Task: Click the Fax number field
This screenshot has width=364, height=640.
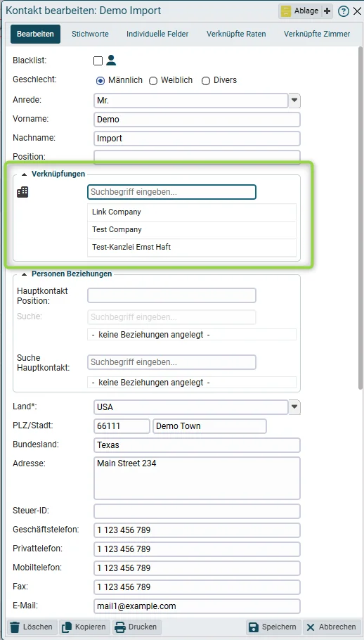Action: 197,587
